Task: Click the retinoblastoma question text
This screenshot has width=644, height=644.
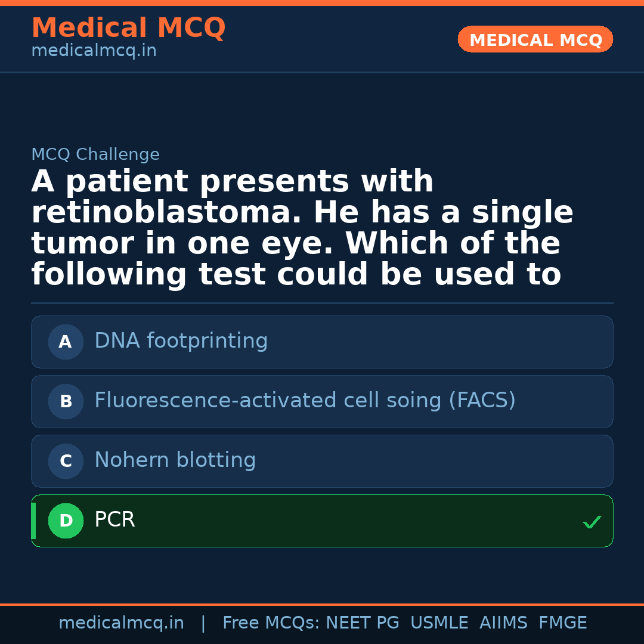Action: pyautogui.click(x=302, y=228)
